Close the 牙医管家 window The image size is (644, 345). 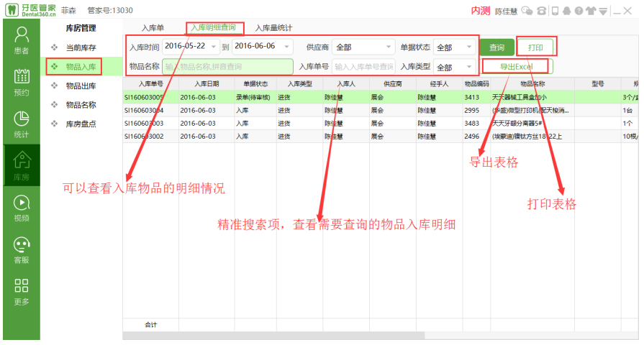pyautogui.click(x=627, y=11)
